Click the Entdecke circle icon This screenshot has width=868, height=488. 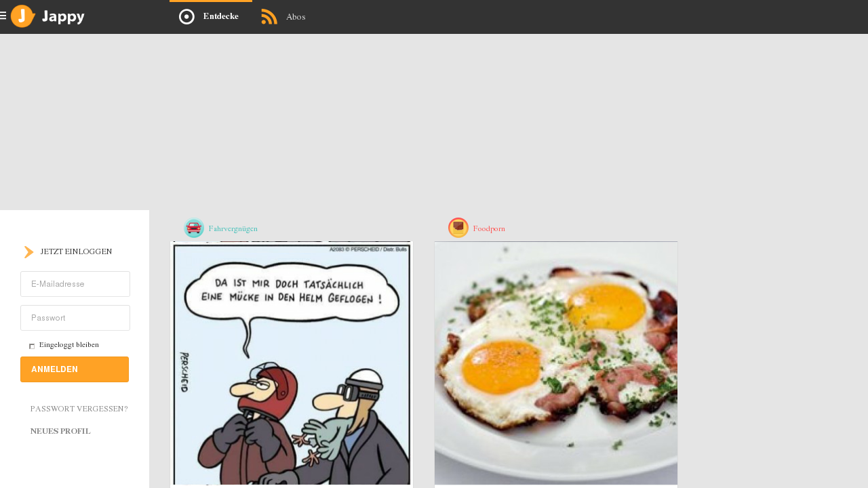(x=186, y=17)
